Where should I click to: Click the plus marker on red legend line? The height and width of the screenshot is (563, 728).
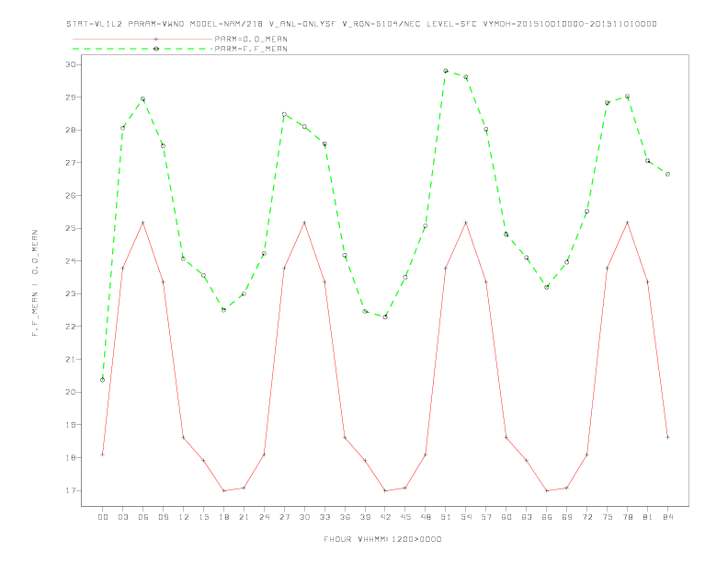pyautogui.click(x=156, y=39)
